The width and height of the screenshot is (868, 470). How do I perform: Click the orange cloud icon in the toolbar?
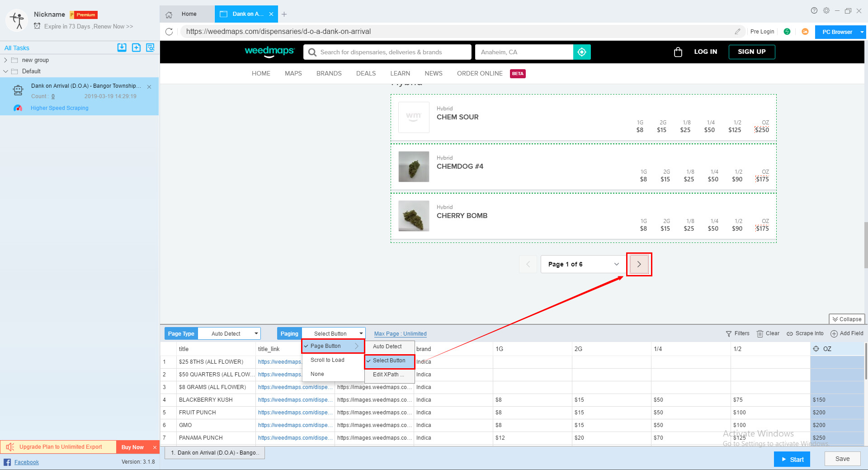[805, 32]
